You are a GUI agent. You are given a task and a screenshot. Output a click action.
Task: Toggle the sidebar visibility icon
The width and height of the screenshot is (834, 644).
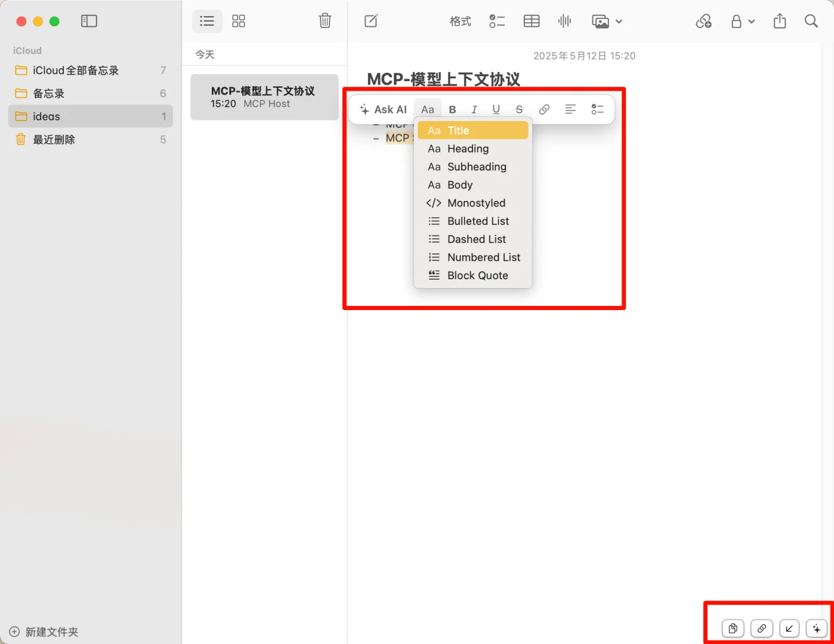pos(89,21)
